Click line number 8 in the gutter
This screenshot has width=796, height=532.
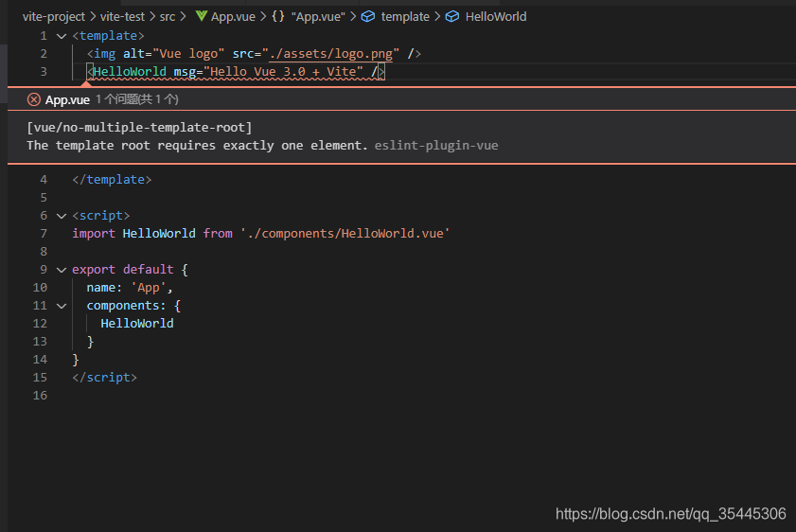pyautogui.click(x=44, y=251)
